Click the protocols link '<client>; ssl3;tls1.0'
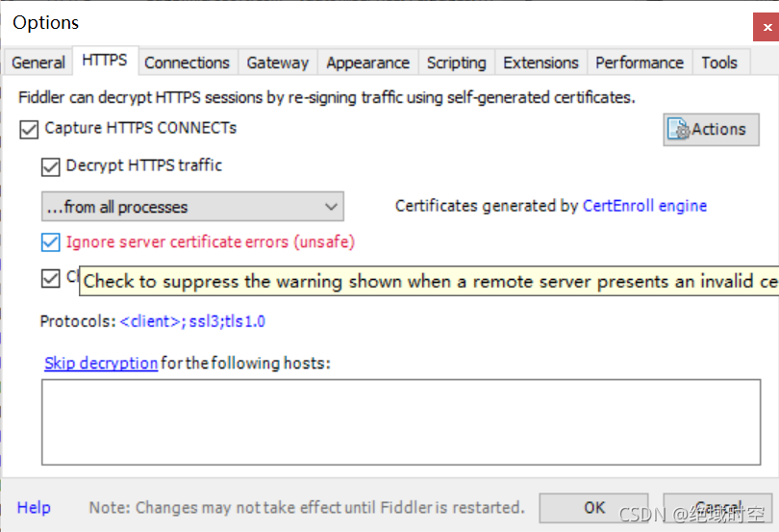779x532 pixels. pos(192,321)
